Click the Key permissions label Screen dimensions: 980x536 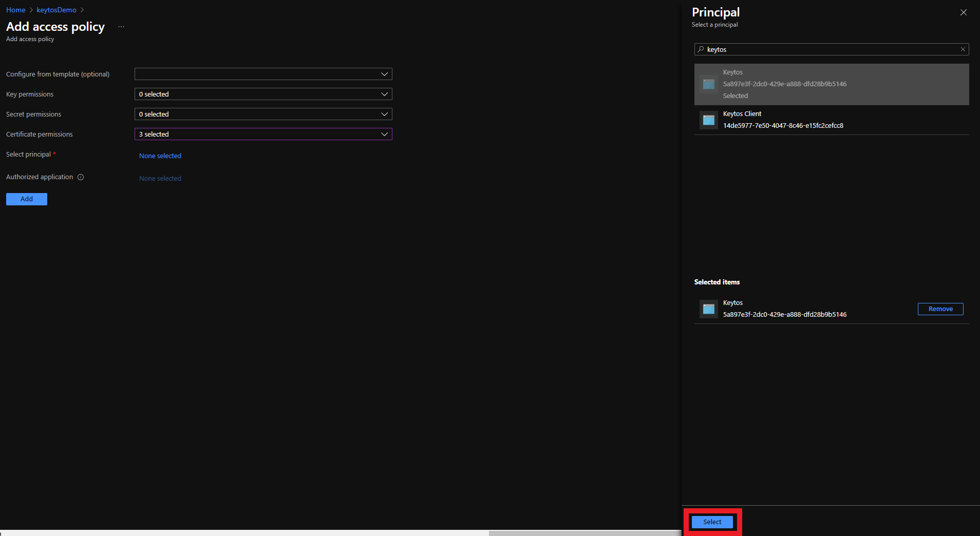coord(30,94)
